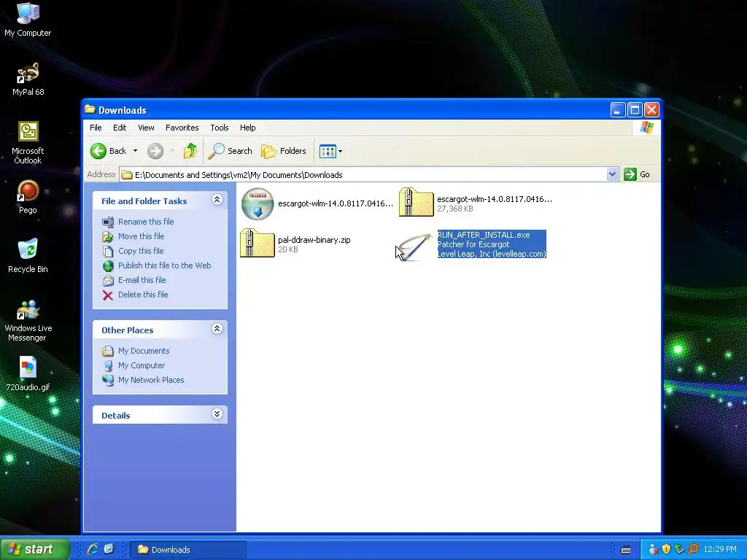Click the second Quick Launch icon
747x560 pixels.
(109, 549)
